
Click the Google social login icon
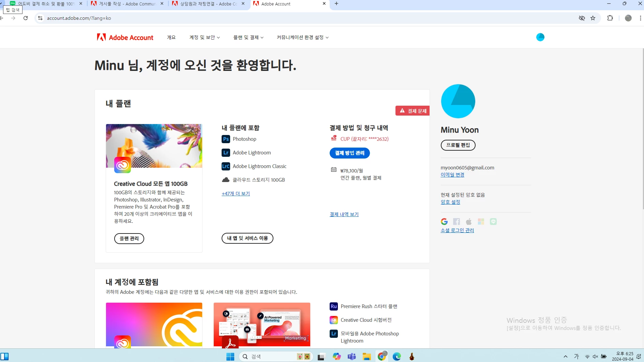click(x=444, y=222)
